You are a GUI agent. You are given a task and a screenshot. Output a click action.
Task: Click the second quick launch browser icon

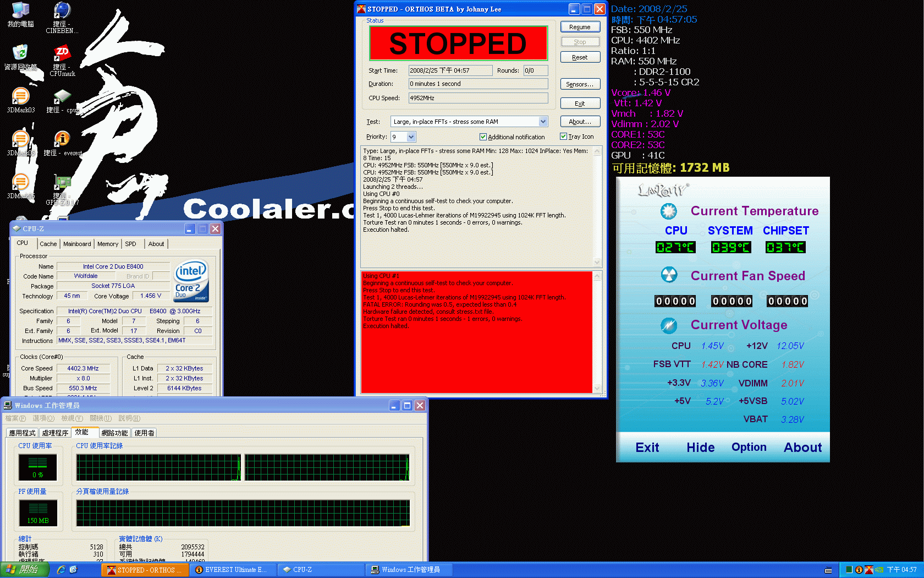[73, 570]
